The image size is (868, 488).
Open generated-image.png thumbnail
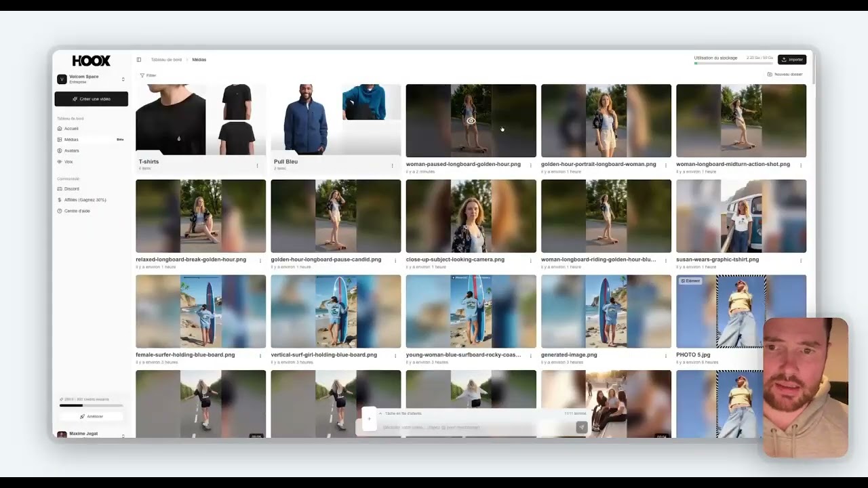pos(606,311)
